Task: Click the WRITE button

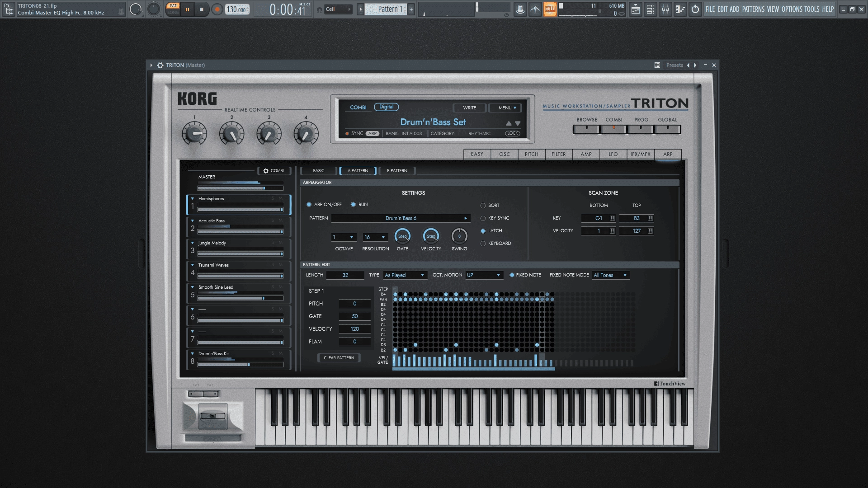Action: (469, 108)
